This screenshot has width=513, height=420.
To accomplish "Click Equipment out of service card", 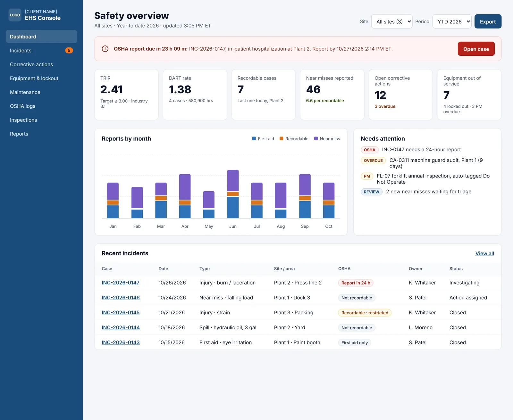I will pyautogui.click(x=469, y=95).
